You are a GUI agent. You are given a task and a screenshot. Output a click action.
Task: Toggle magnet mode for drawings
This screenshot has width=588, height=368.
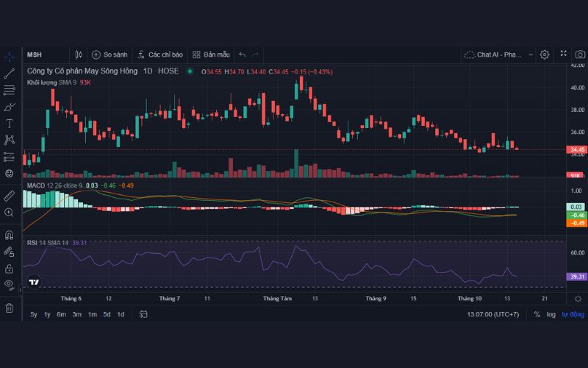(10, 236)
